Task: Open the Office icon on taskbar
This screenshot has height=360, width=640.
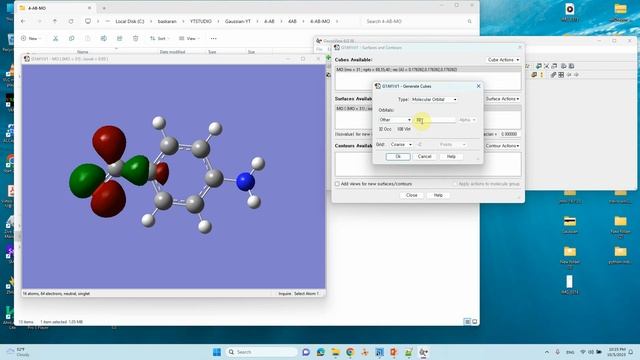Action: 394,352
